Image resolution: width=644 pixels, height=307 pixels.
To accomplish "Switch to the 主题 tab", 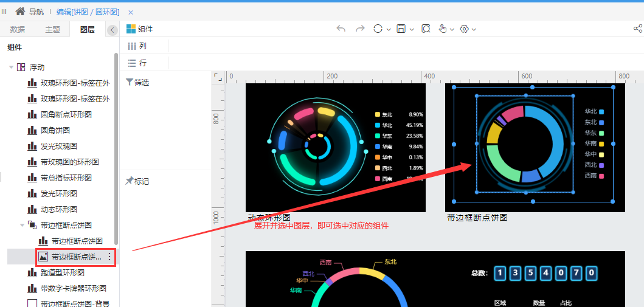I will tap(52, 30).
